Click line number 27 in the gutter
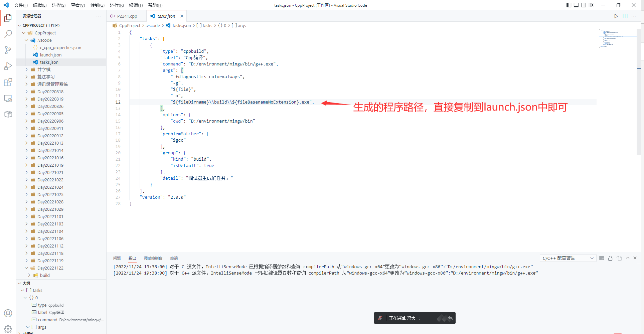Image resolution: width=644 pixels, height=334 pixels. pos(118,197)
